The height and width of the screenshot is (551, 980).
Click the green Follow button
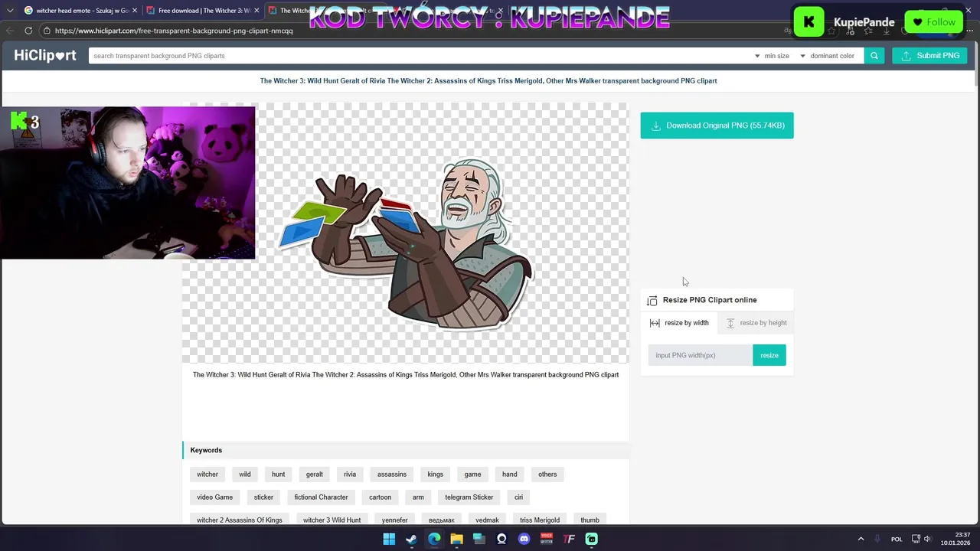coord(934,22)
